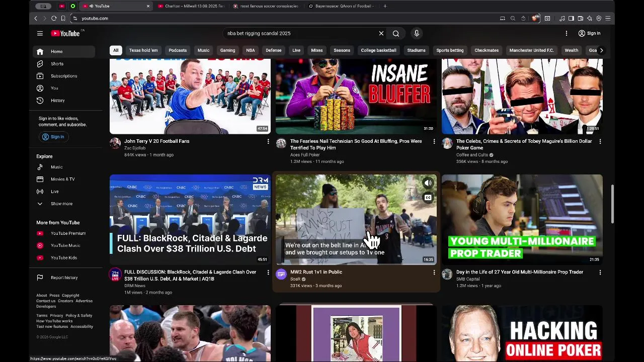Open Shorts from the sidebar
Viewport: 644px width, 362px height.
pyautogui.click(x=64, y=64)
